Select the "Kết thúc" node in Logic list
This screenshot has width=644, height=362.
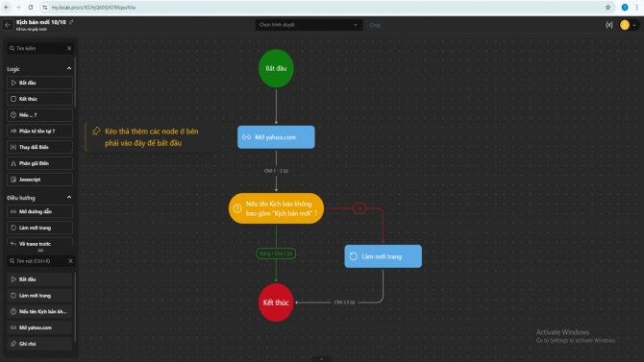pyautogui.click(x=39, y=99)
